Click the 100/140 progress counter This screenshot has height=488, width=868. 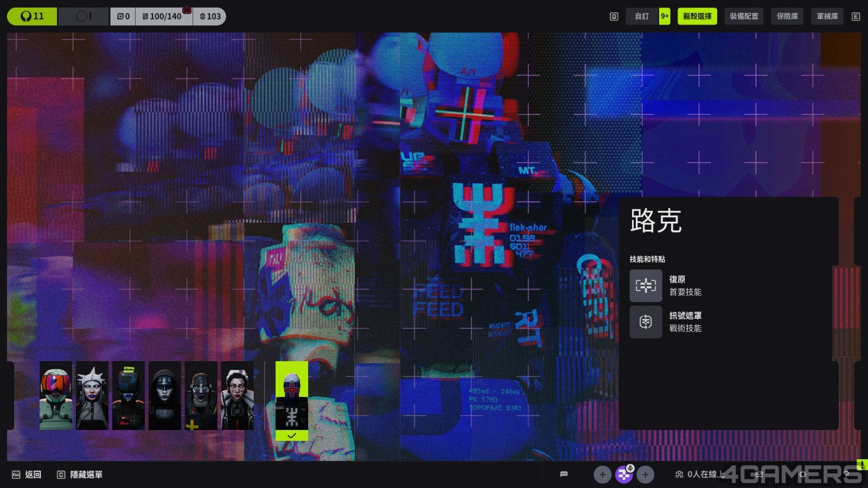pyautogui.click(x=163, y=16)
